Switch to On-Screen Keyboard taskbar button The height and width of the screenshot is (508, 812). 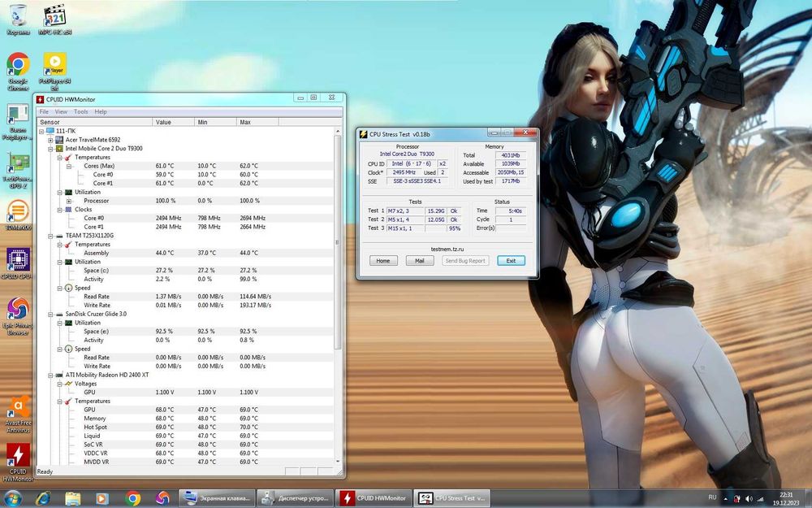[218, 498]
